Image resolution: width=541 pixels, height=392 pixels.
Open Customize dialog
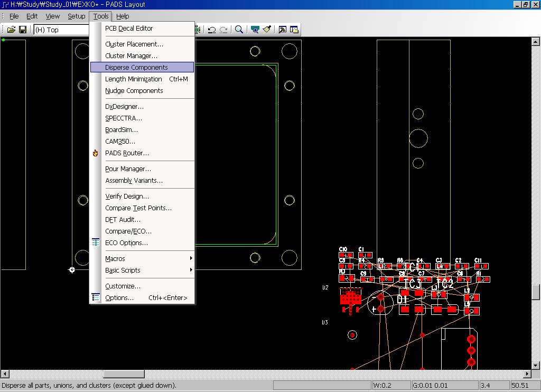click(142, 286)
